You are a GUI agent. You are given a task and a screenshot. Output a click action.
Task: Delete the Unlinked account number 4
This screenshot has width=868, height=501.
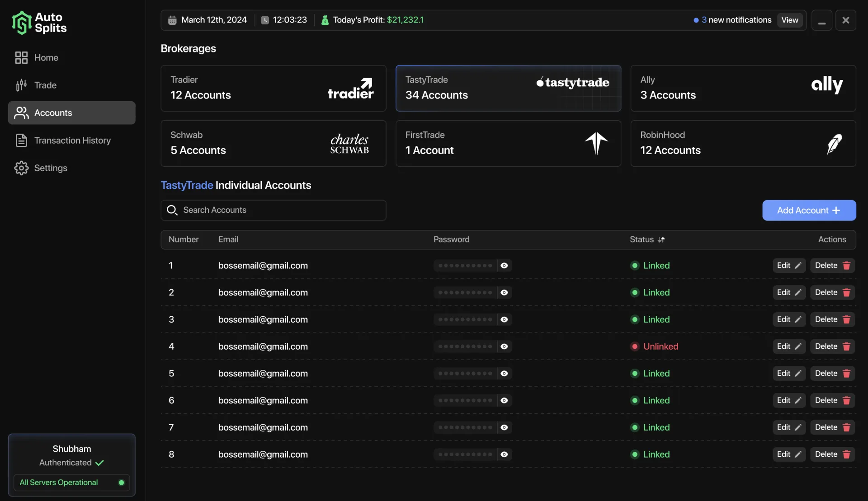coord(832,346)
